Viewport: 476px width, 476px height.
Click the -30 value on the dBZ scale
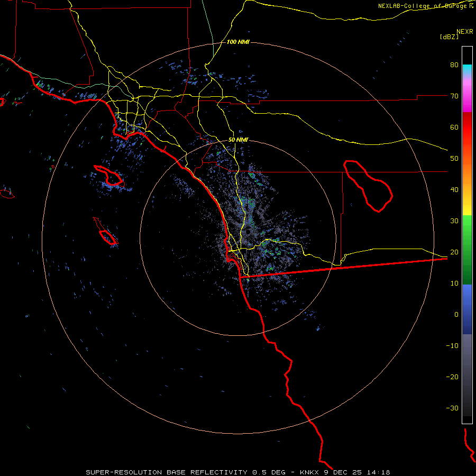452,408
